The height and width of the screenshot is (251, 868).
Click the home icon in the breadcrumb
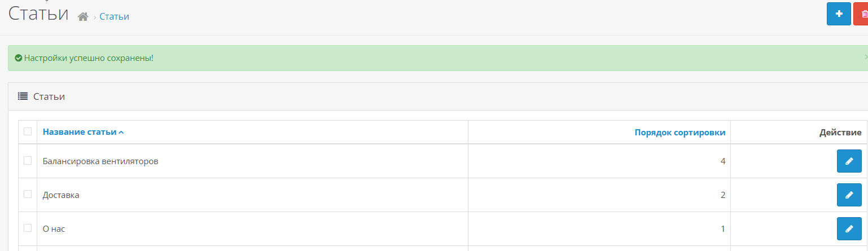point(83,17)
